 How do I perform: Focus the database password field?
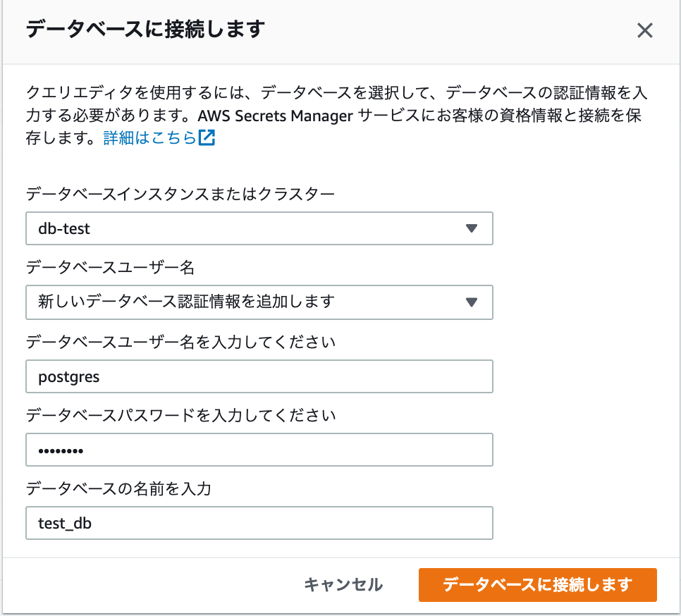click(259, 450)
